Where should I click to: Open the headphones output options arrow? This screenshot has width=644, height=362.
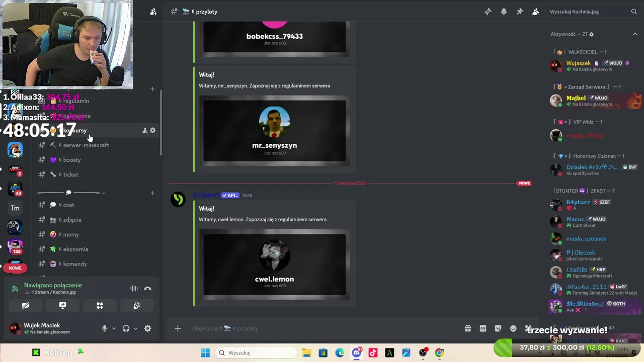coord(135,328)
